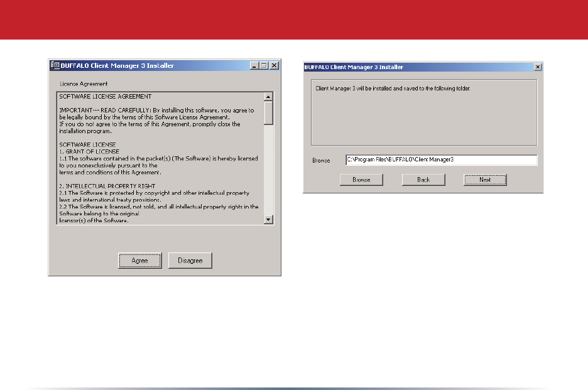Click the '2. INTELLECTUAL PROPERTY RIGHT' line

[107, 186]
